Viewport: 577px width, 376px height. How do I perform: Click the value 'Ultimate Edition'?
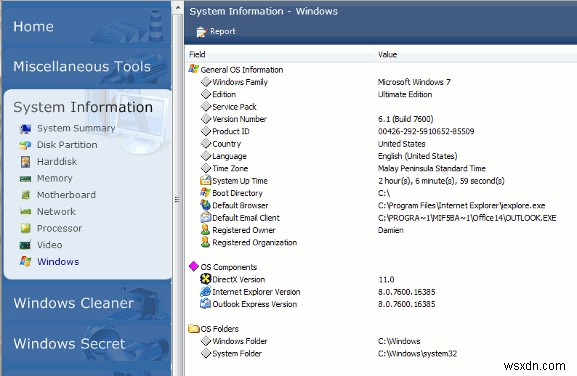click(x=405, y=94)
